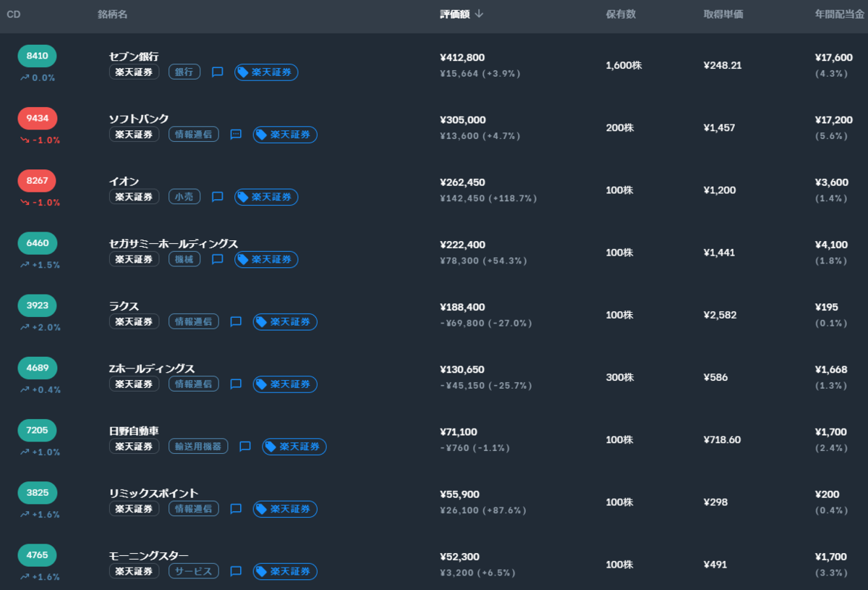Click white 楽天証券 account label on 日野自動車 row
The image size is (868, 590).
click(135, 447)
